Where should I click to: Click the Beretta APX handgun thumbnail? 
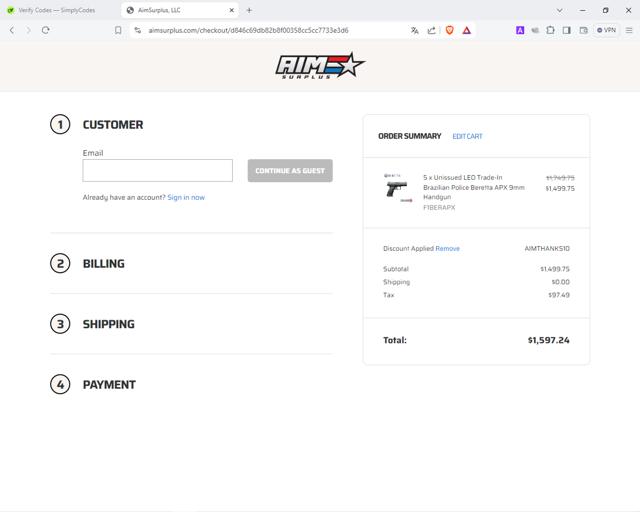pyautogui.click(x=398, y=189)
